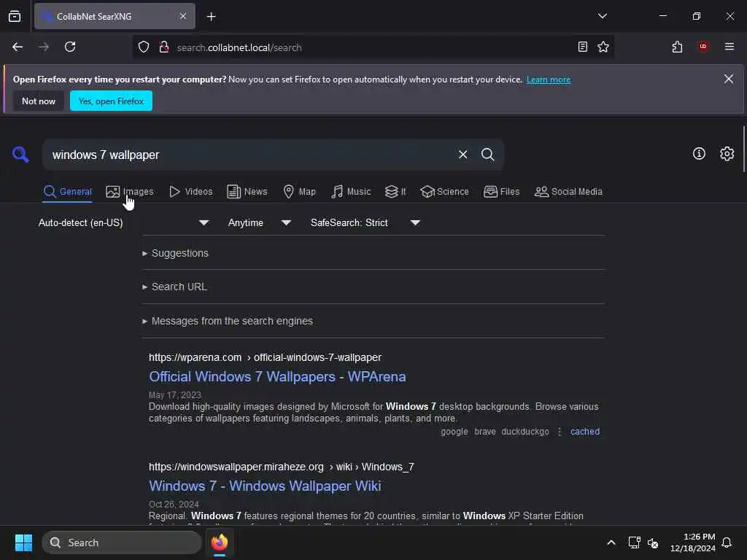Screen dimensions: 747x560
Task: Open Official Windows 7 Wallpapers - WPArena
Action: coord(277,377)
